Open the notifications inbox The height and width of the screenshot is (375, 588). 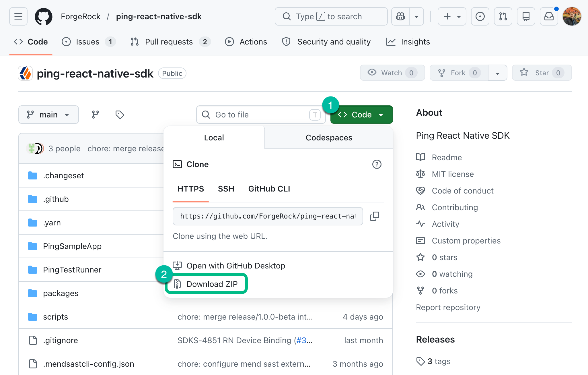coord(549,16)
